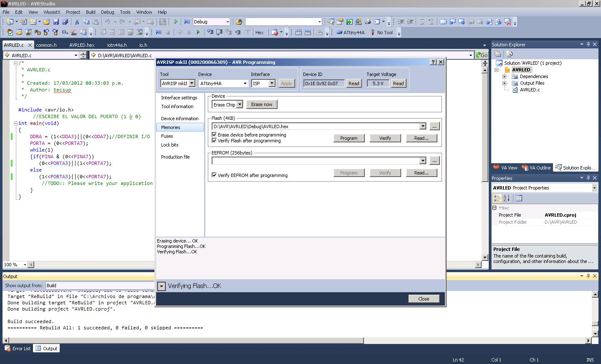Open the Device dropdown showing ATtiny44A
The image size is (601, 364).
click(x=245, y=83)
